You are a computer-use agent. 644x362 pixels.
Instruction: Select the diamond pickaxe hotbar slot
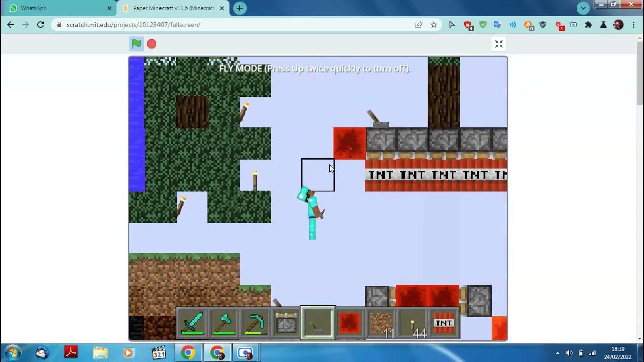255,323
